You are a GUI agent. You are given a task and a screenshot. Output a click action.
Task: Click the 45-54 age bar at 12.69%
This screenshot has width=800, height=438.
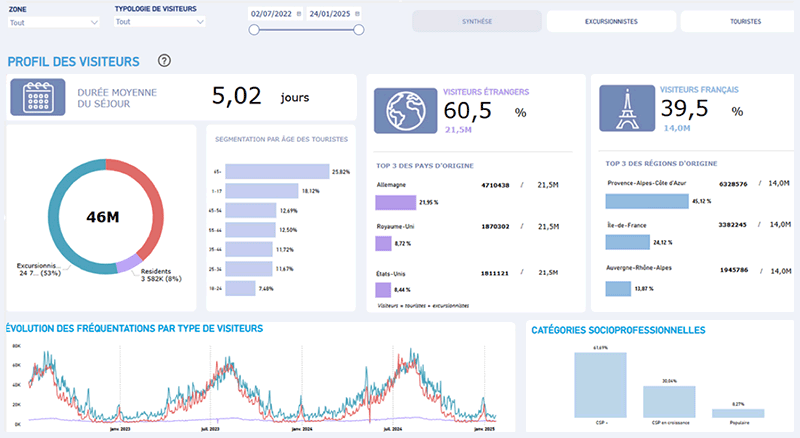[x=251, y=210]
